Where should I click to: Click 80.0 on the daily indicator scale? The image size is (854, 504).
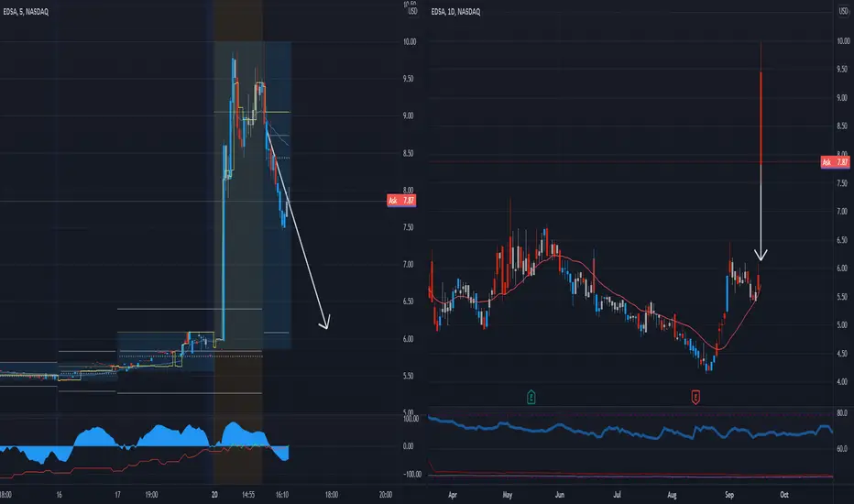[x=842, y=413]
